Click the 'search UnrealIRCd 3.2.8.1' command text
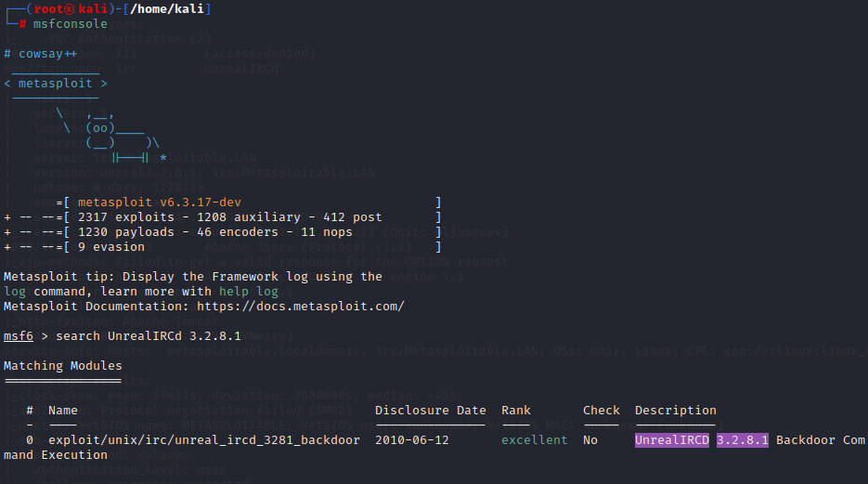Viewport: 868px width, 484px height. pos(149,336)
